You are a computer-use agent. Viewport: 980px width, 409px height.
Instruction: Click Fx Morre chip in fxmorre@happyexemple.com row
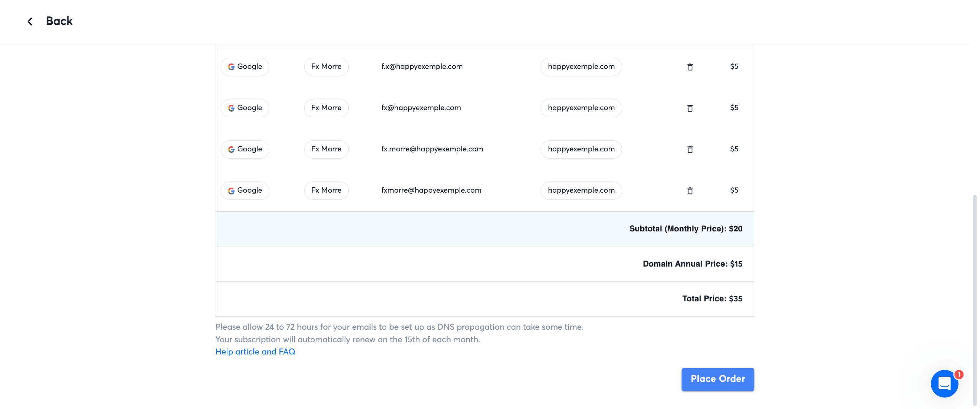click(x=326, y=190)
